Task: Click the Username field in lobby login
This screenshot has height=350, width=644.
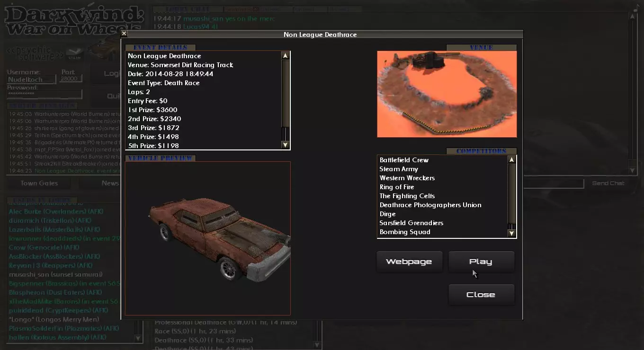Action: pyautogui.click(x=31, y=79)
